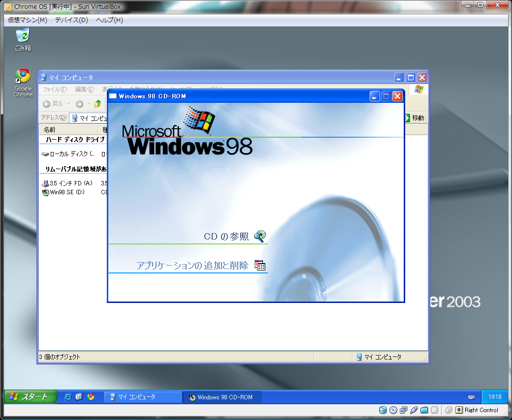Select the ごみ箱 recycle bin desktop icon
The height and width of the screenshot is (420, 512).
pos(23,39)
